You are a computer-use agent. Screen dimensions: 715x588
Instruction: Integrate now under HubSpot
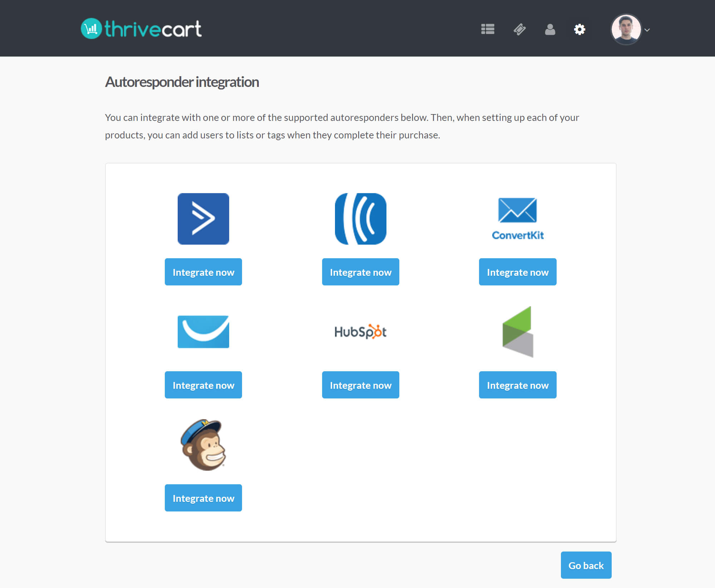point(361,385)
